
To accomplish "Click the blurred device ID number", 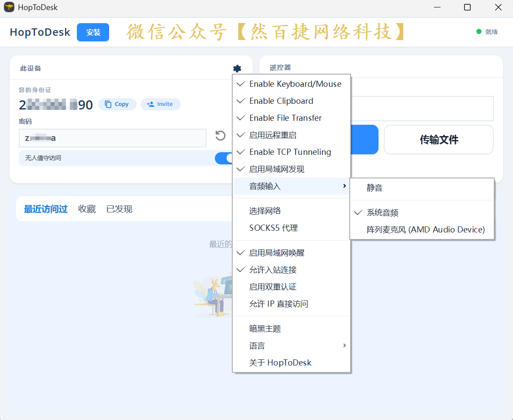I will pos(56,105).
